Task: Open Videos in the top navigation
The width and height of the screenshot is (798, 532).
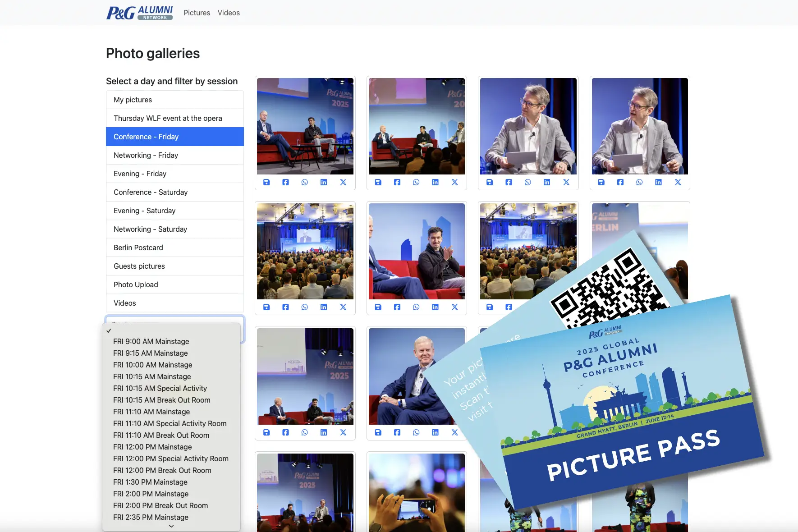Action: click(x=229, y=13)
